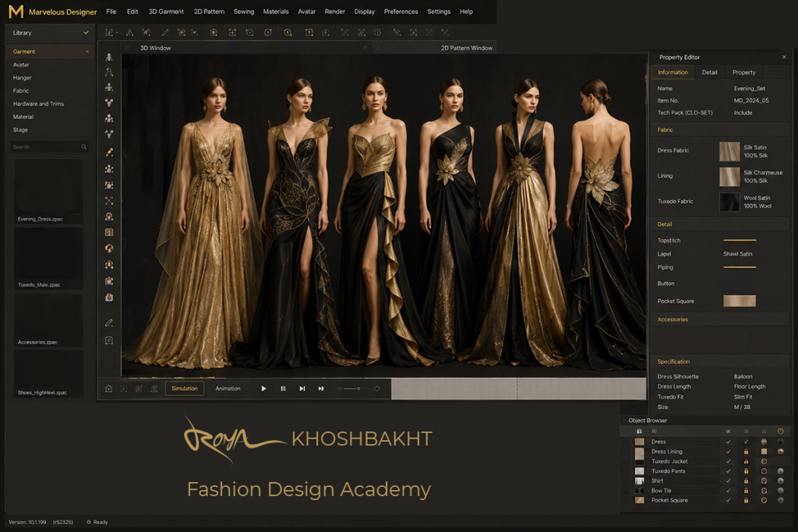798x532 pixels.
Task: Open the first top toolbar tool's dropdown arrow
Action: click(x=117, y=33)
